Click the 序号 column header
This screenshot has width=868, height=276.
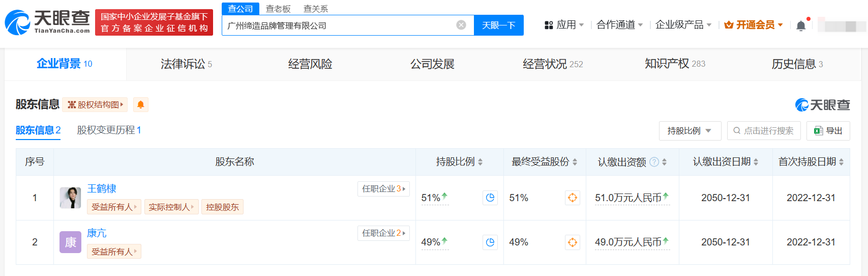(x=35, y=162)
